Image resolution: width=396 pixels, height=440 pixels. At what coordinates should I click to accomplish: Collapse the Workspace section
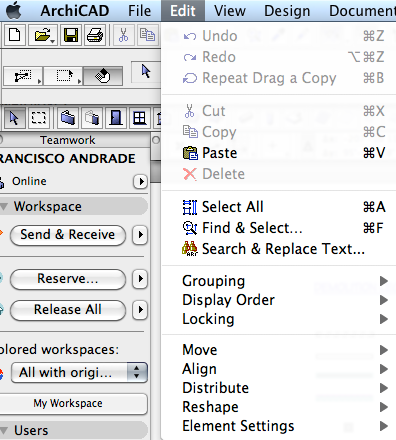point(4,207)
